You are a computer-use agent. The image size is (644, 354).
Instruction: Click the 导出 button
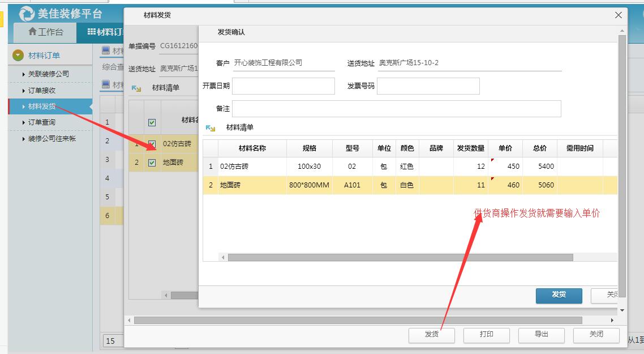pyautogui.click(x=541, y=335)
